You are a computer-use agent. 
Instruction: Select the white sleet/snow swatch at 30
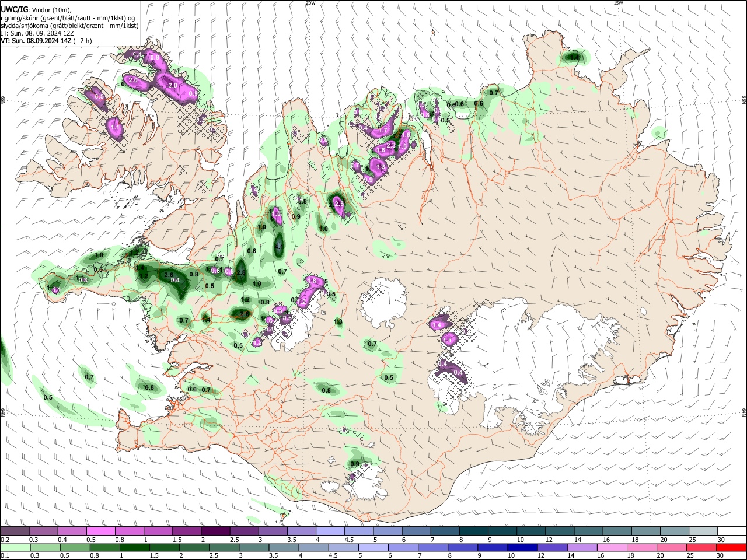731,531
